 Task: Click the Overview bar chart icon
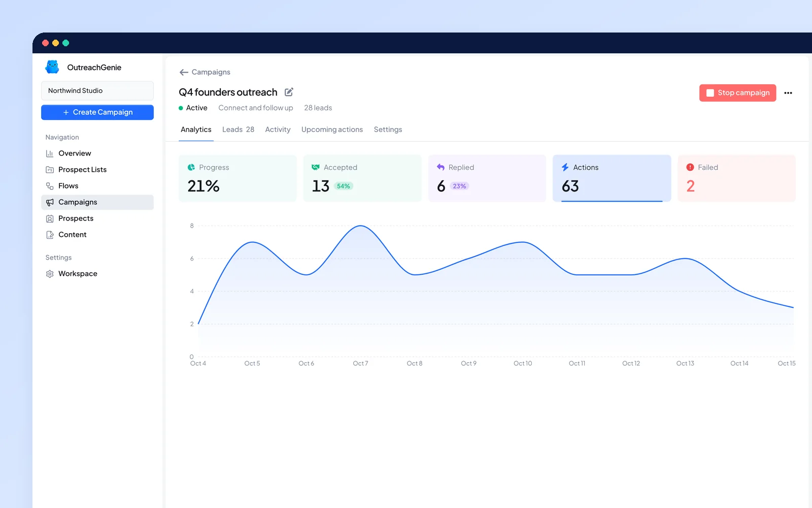point(50,153)
